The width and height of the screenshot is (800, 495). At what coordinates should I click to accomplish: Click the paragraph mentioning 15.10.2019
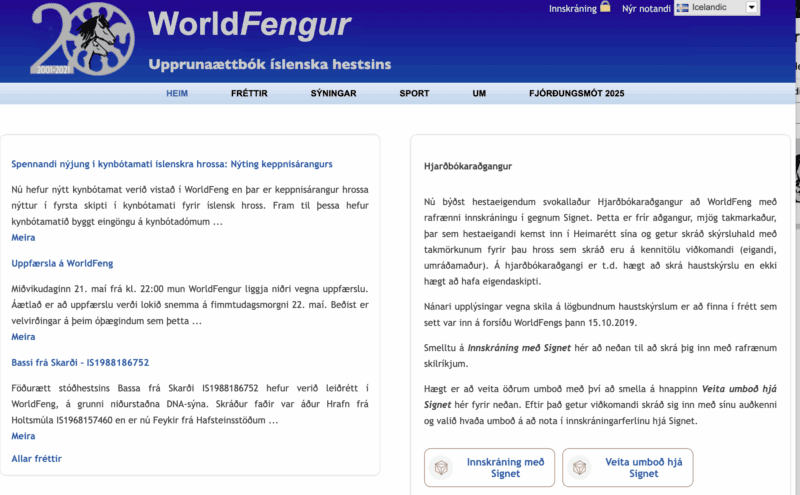pos(600,314)
